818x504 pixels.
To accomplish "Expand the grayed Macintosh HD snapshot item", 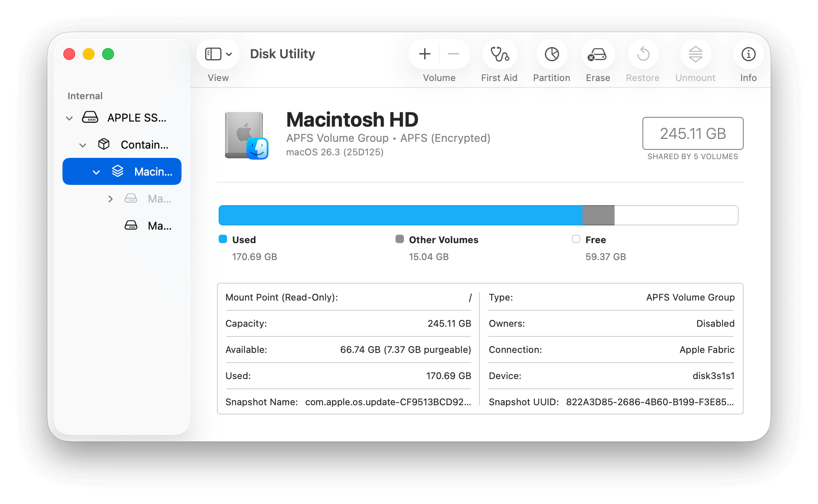I will (x=111, y=198).
